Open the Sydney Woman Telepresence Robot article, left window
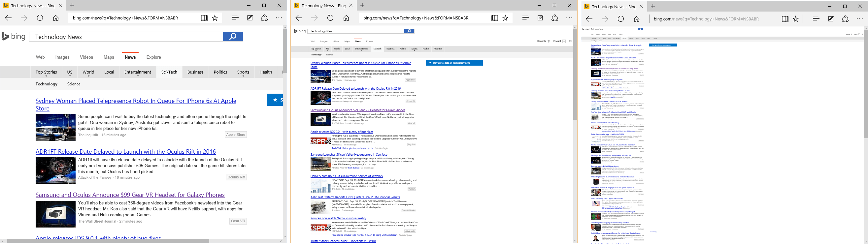The height and width of the screenshot is (244, 868). [136, 105]
